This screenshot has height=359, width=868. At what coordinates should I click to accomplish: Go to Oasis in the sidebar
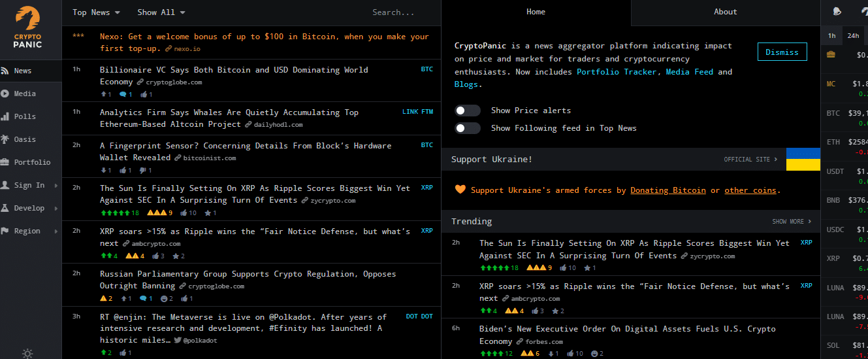[25, 139]
